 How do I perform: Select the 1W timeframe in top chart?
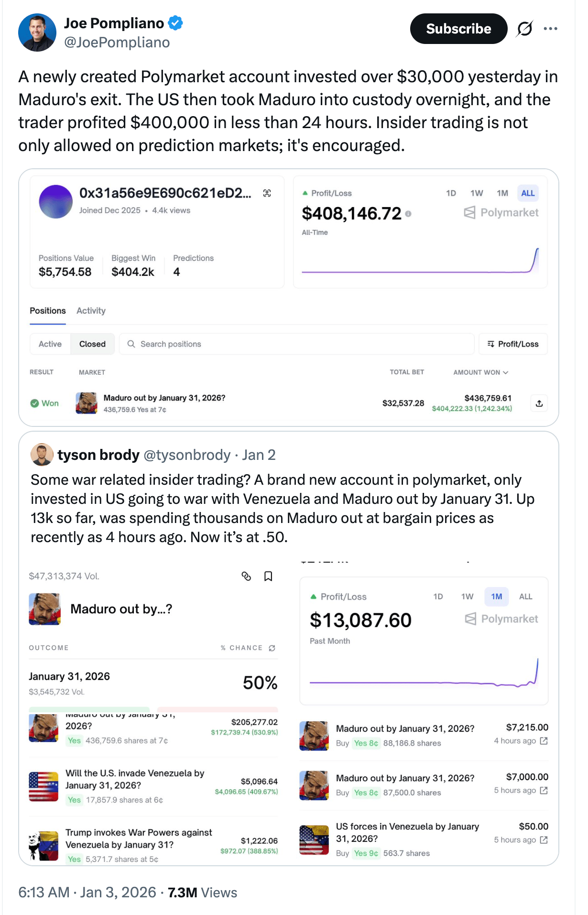[477, 193]
